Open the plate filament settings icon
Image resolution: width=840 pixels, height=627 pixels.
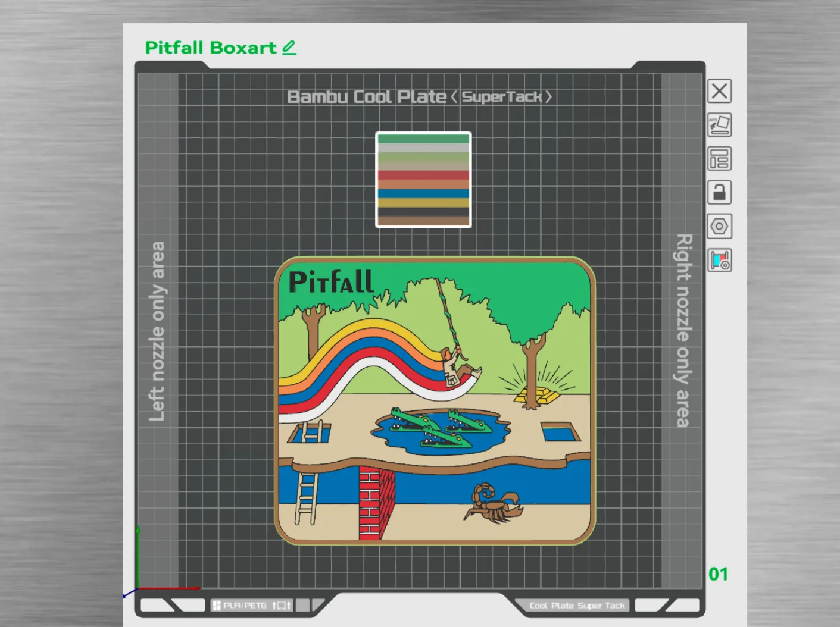719,261
